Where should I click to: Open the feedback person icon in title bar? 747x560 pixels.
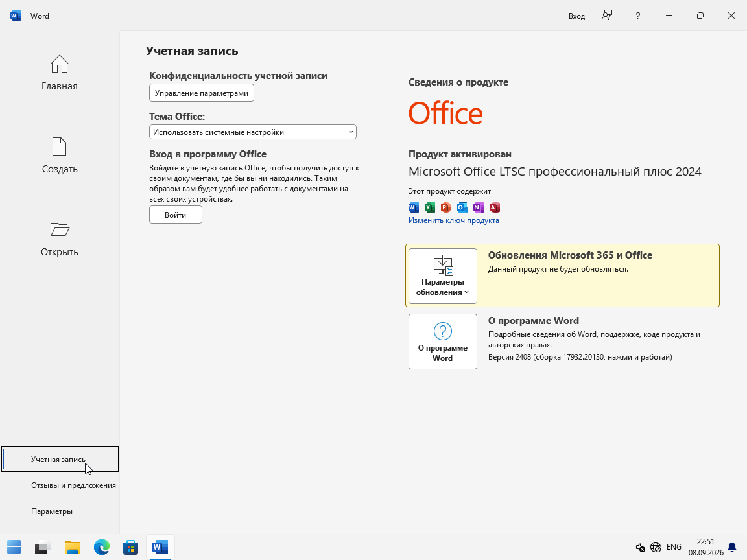click(x=607, y=16)
